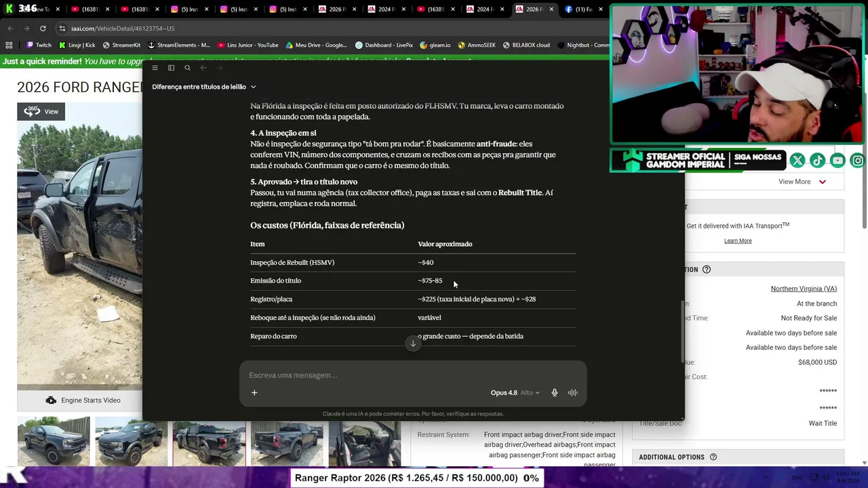The width and height of the screenshot is (868, 488).
Task: Click the Instagram icon on overlay
Action: (859, 160)
